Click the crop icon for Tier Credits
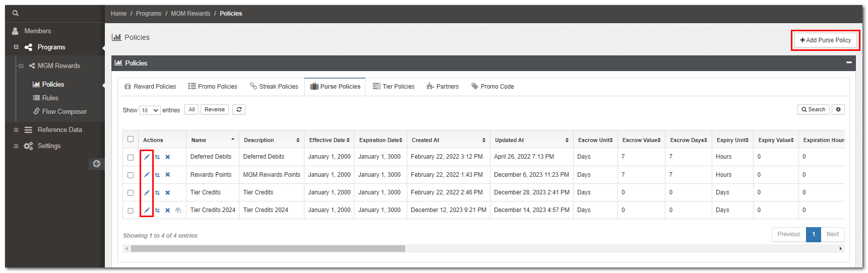This screenshot has width=868, height=273. tap(157, 192)
